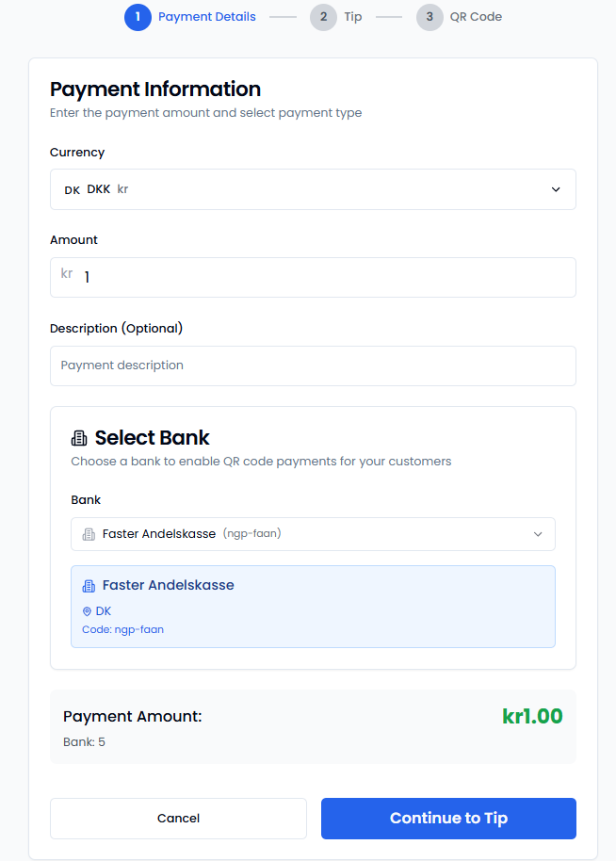Click the step 3 circle in the progress bar

(430, 17)
